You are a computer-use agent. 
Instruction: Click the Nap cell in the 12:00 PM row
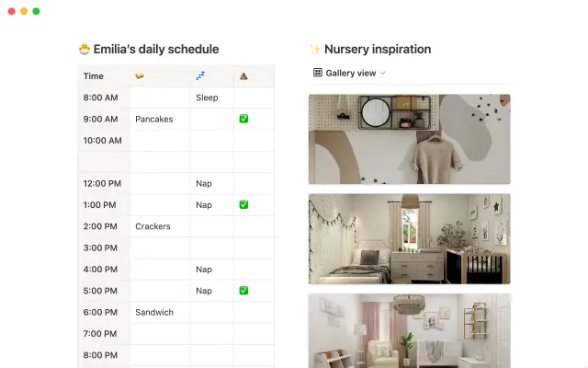pos(212,184)
